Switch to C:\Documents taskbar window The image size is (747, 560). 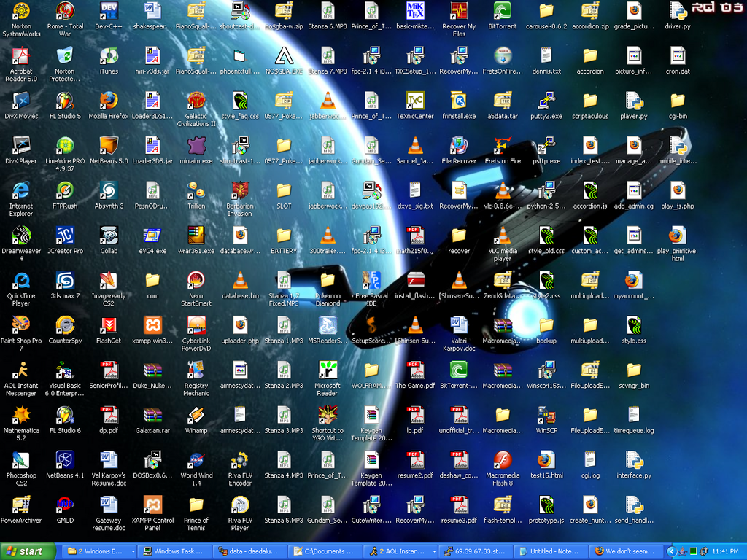326,551
